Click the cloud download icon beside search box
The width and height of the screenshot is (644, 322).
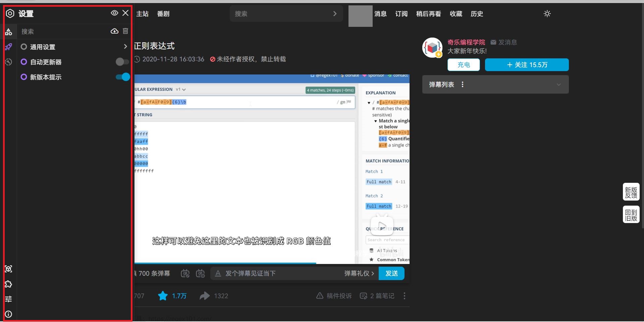pos(114,31)
